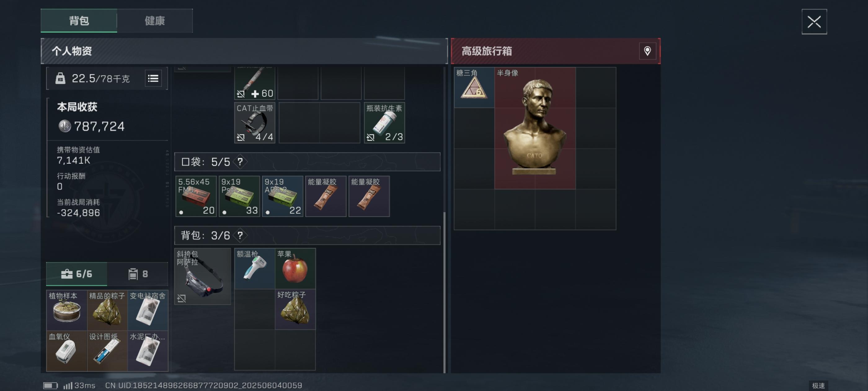Open the help question mark next to 口袋
Image resolution: width=868 pixels, height=391 pixels.
[x=240, y=162]
